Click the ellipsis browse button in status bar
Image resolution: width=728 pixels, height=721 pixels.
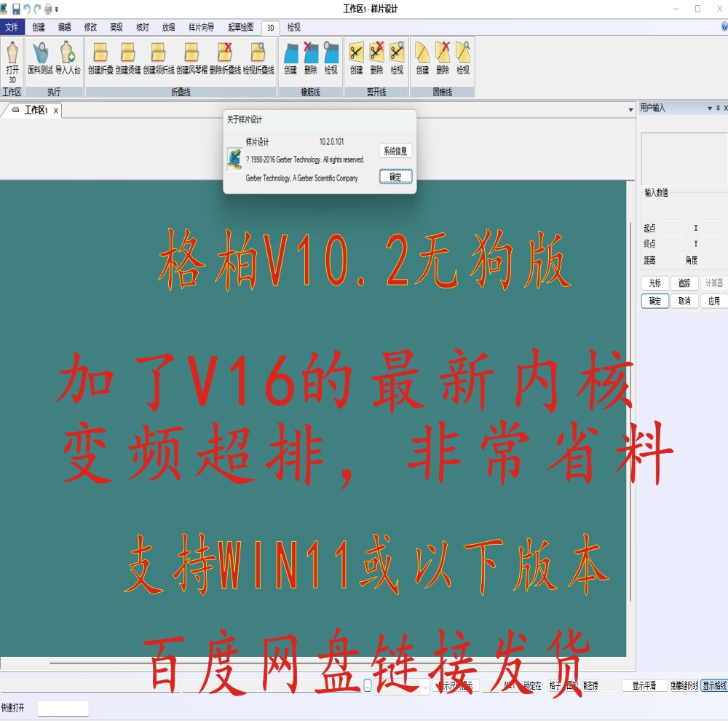(x=367, y=686)
